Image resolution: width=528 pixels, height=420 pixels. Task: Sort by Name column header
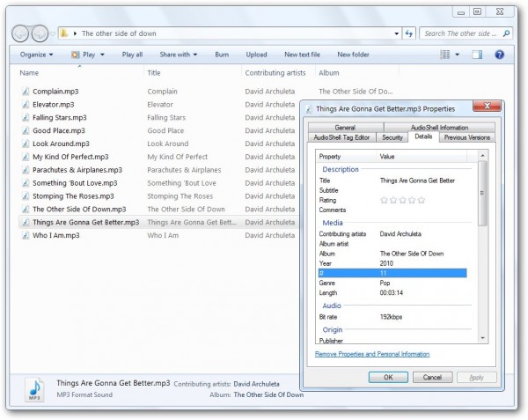29,73
